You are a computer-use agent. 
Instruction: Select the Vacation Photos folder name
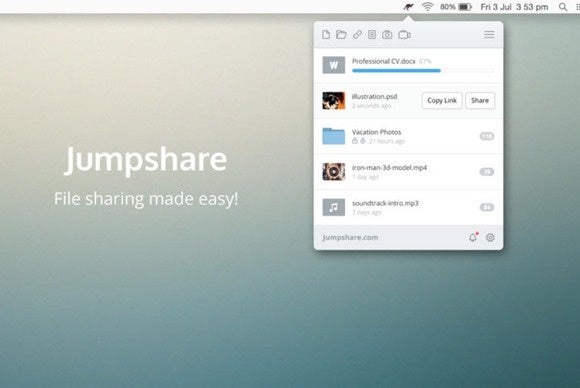pos(376,132)
